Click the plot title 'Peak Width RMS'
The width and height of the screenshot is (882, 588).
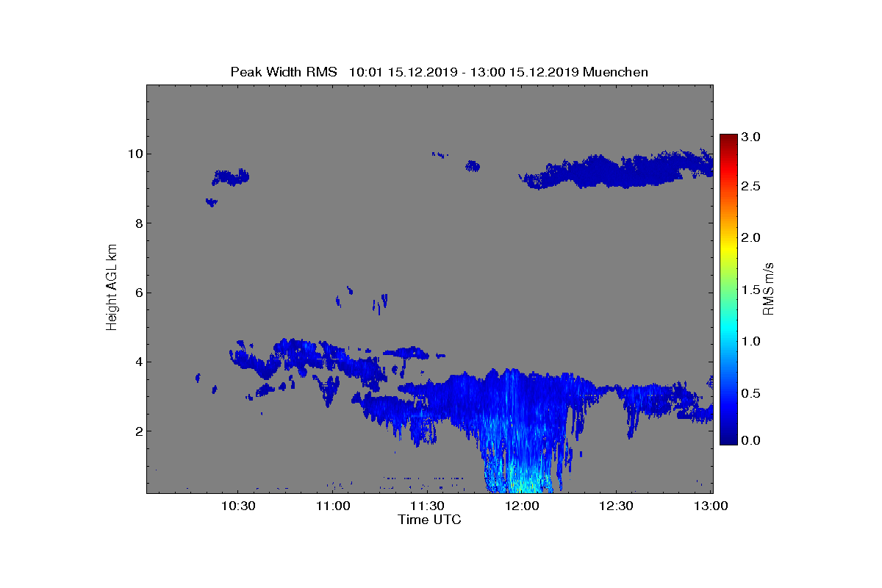click(284, 72)
